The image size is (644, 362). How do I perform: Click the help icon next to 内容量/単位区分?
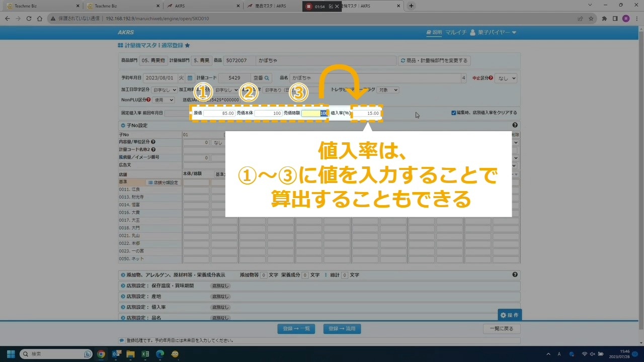pyautogui.click(x=153, y=142)
